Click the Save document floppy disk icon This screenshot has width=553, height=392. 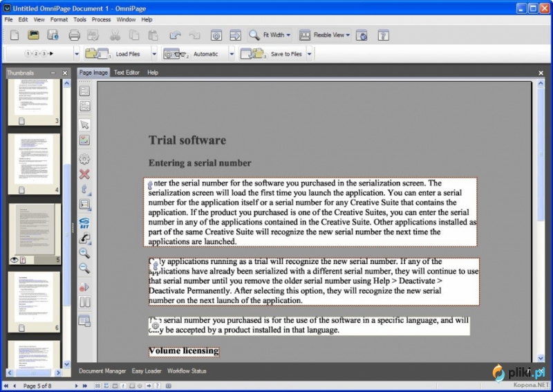coord(53,35)
